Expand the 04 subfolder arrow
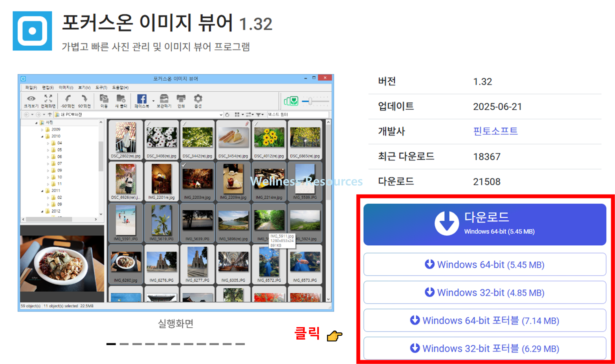Screen dimensions: 615x364 click(x=48, y=143)
